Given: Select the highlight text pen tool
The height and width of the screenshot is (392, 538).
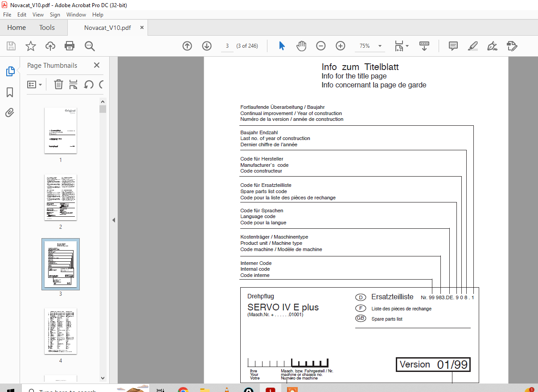Looking at the screenshot, I should 473,45.
